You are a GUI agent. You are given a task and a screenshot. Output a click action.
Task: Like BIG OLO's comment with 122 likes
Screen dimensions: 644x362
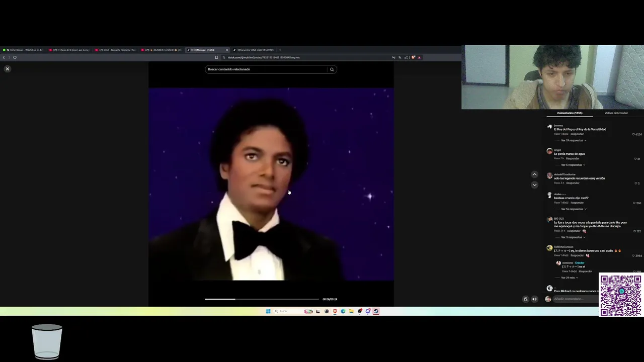634,231
